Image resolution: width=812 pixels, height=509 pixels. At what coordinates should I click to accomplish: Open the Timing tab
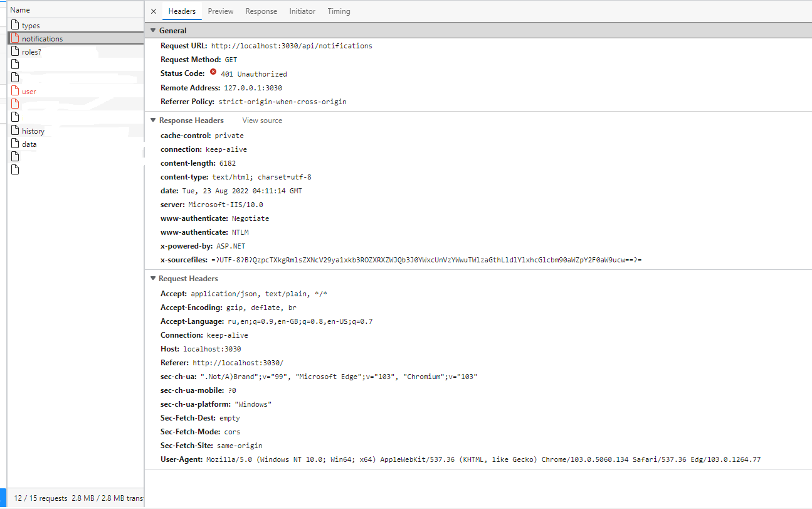pos(339,11)
